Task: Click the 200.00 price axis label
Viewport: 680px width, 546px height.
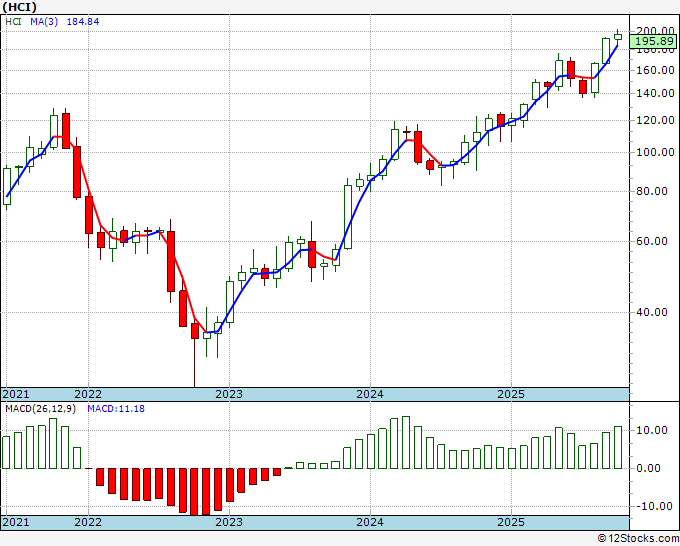Action: point(655,30)
